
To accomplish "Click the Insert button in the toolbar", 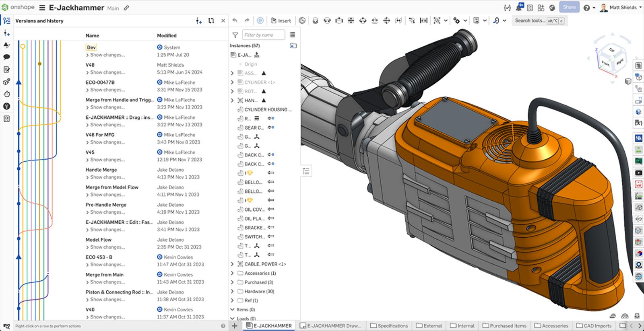I will (x=281, y=21).
